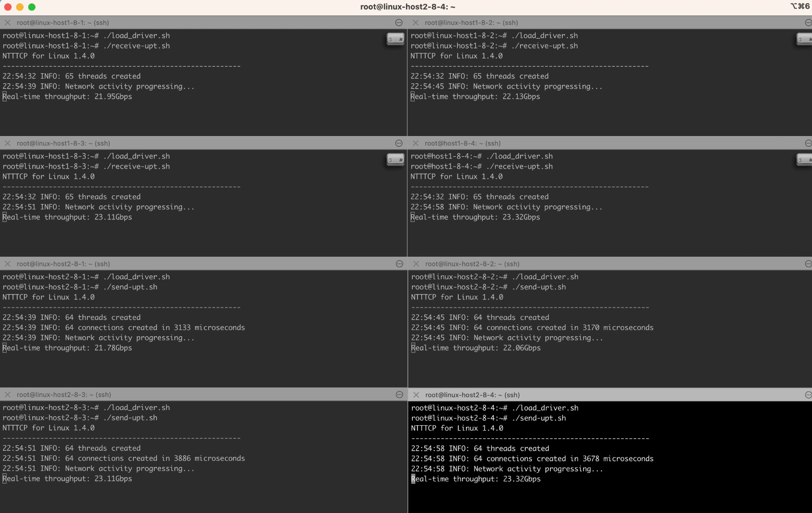The image size is (812, 513).
Task: Click the './send-upt.sh' command in linux-host2-8-2 pane
Action: [539, 287]
